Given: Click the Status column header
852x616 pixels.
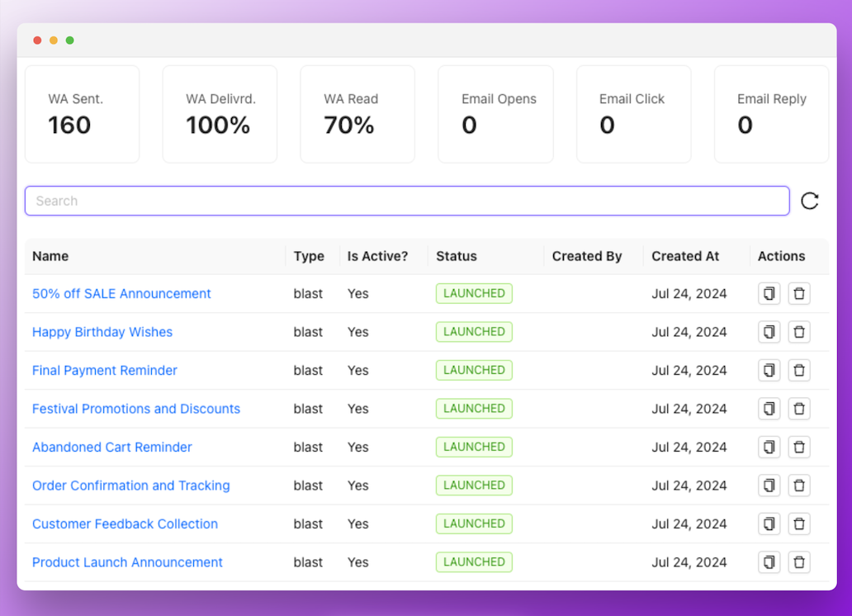Looking at the screenshot, I should 457,256.
